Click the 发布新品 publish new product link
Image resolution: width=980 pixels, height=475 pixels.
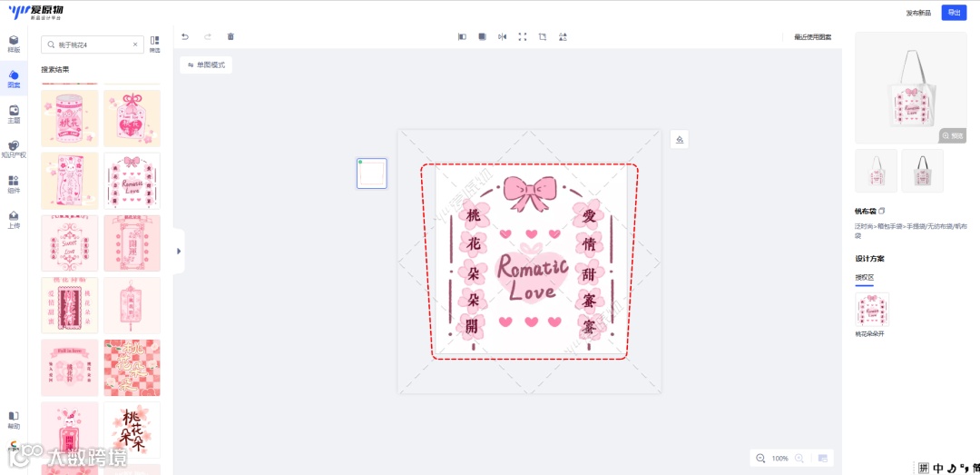[918, 13]
